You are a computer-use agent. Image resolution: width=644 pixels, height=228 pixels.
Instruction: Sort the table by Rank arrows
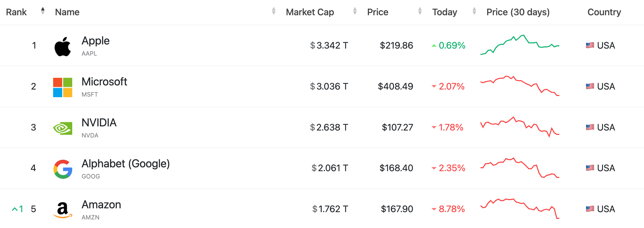tap(43, 11)
